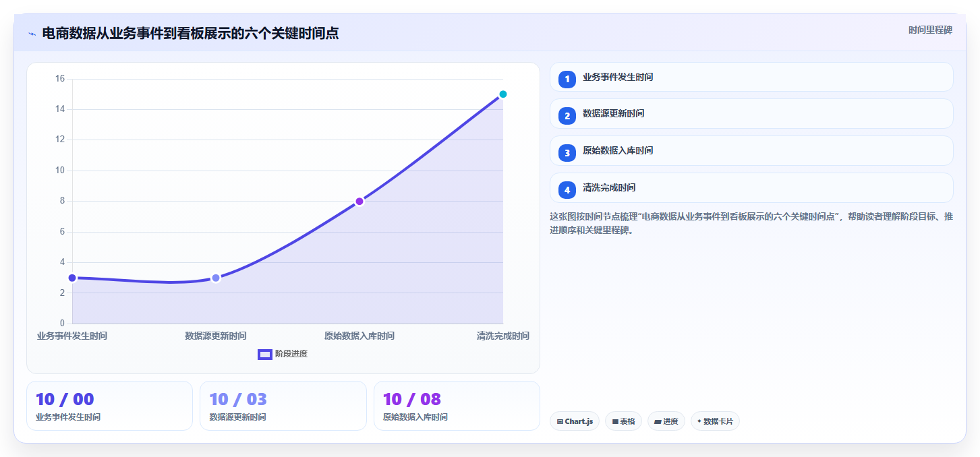Click the x-axis label 清洗完成时间
This screenshot has height=457, width=980.
tap(503, 336)
